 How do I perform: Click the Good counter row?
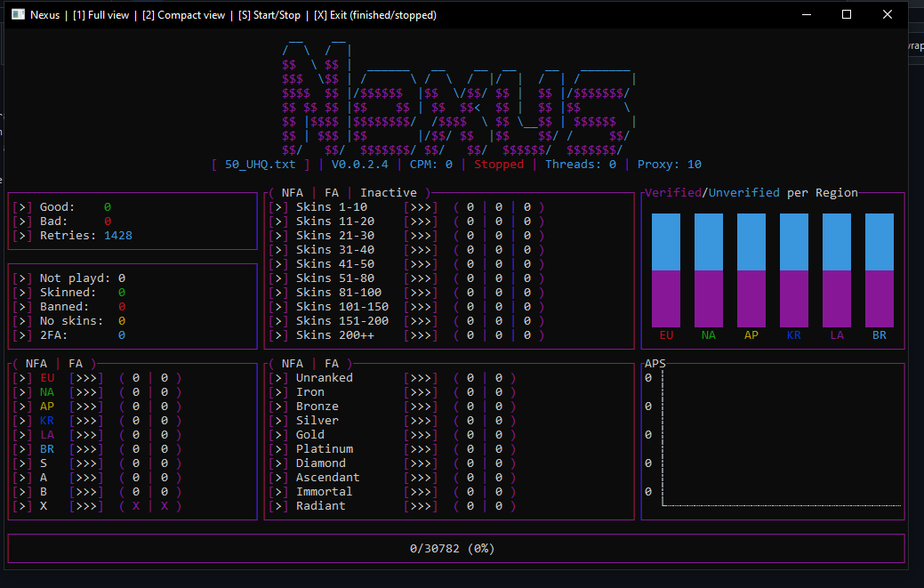(62, 206)
